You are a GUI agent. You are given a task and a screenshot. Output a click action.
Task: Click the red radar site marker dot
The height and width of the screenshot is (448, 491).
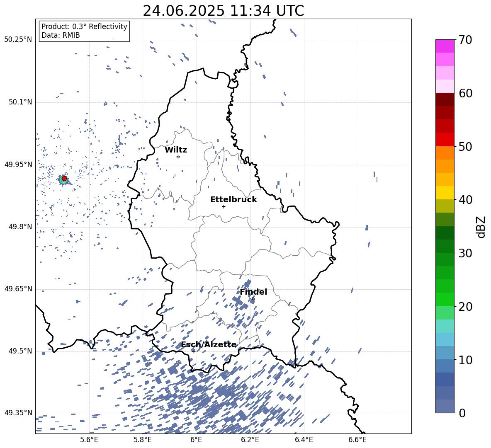(64, 178)
